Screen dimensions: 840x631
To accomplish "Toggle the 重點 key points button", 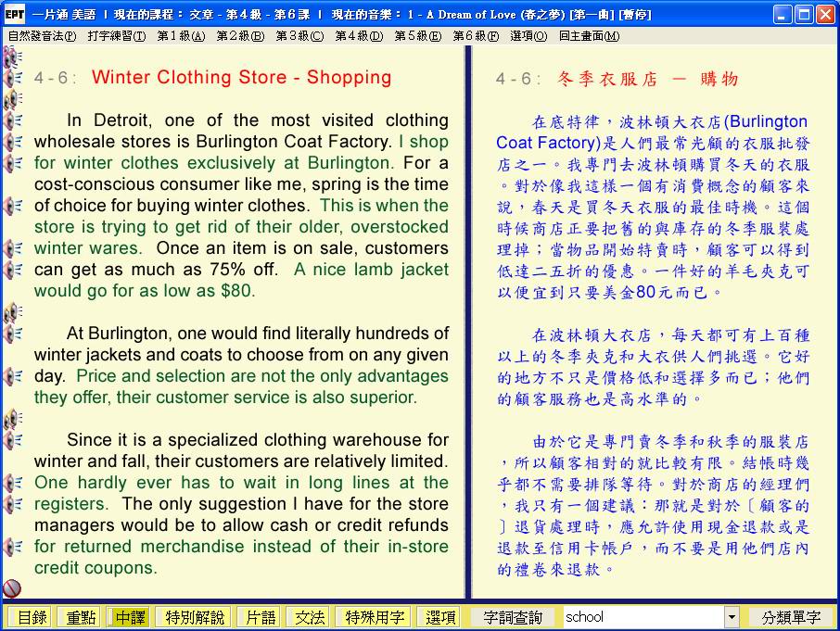I will [78, 617].
